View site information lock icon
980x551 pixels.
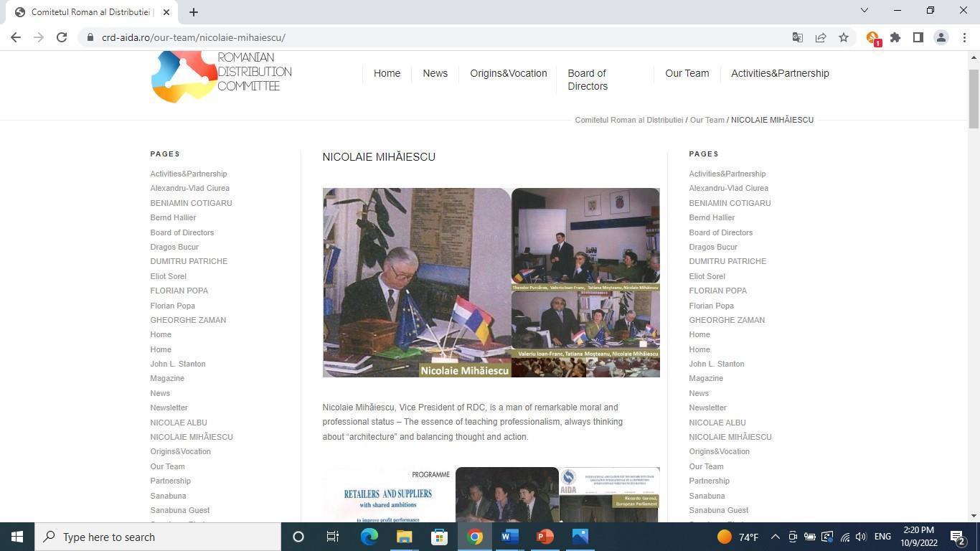coord(90,37)
